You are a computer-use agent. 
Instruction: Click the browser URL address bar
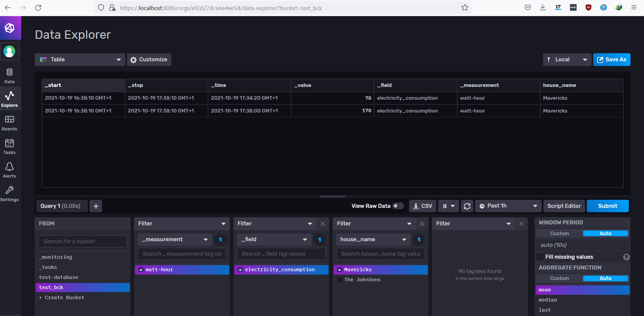pyautogui.click(x=283, y=8)
